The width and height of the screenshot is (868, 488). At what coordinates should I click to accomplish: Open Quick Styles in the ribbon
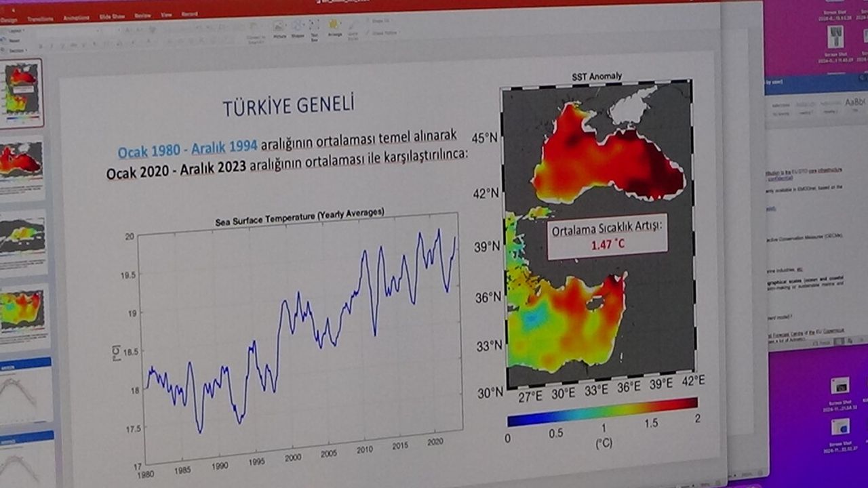[355, 30]
